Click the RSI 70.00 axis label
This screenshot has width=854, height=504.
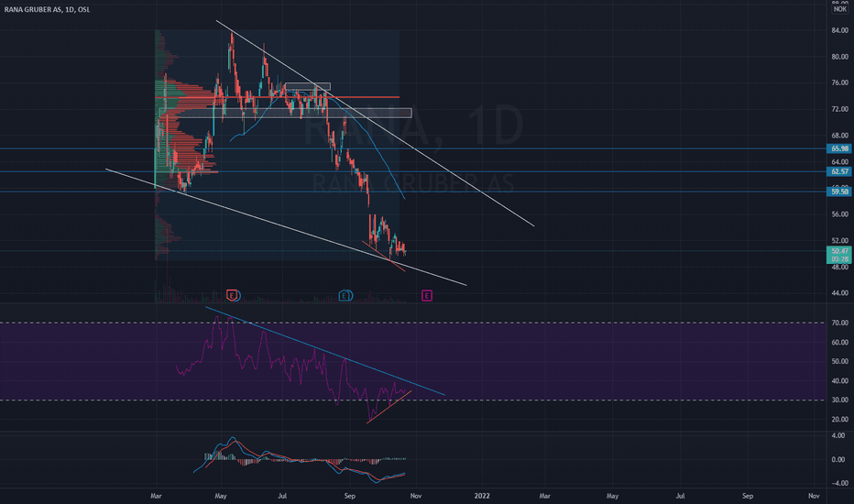(840, 323)
